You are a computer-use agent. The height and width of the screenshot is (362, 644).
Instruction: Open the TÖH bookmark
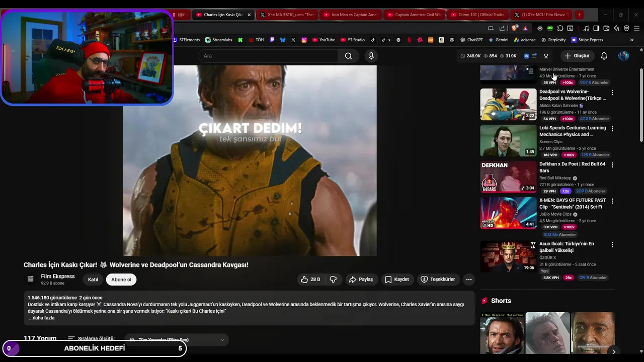(x=257, y=40)
